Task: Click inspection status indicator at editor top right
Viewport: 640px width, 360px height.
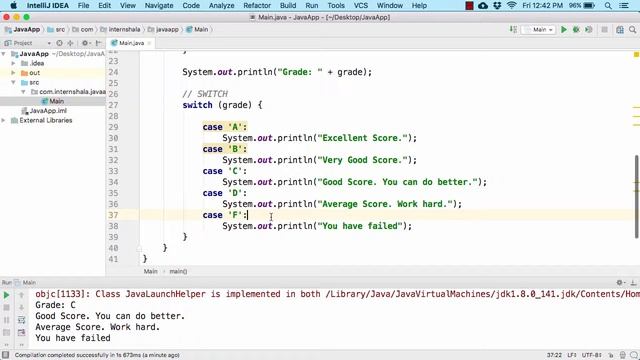Action: (636, 55)
